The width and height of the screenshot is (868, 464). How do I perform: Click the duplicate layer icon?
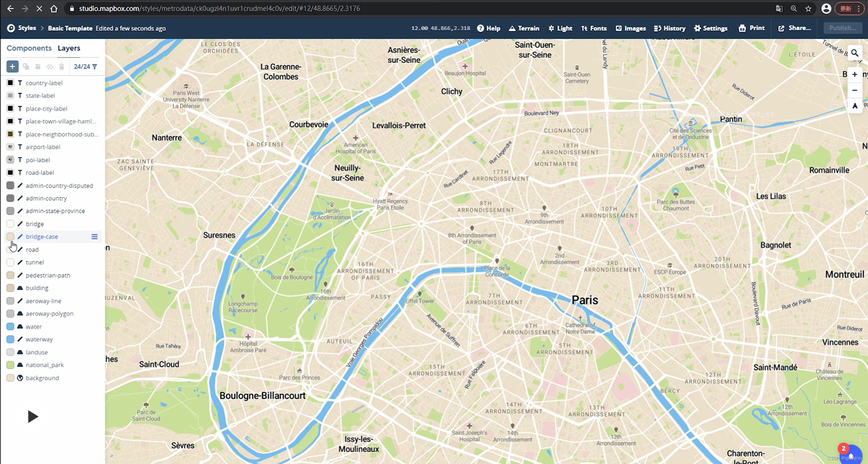click(x=26, y=67)
